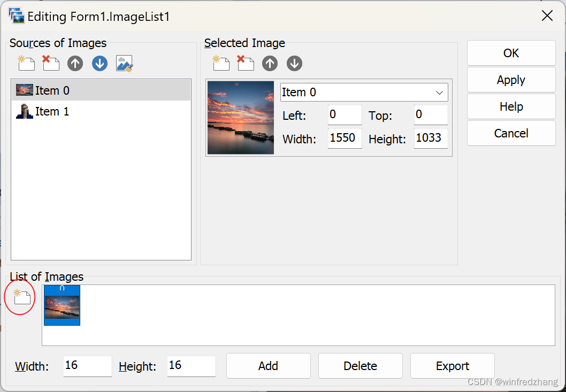The image size is (566, 392).
Task: Add new source image in Sources toolbar
Action: tap(26, 64)
